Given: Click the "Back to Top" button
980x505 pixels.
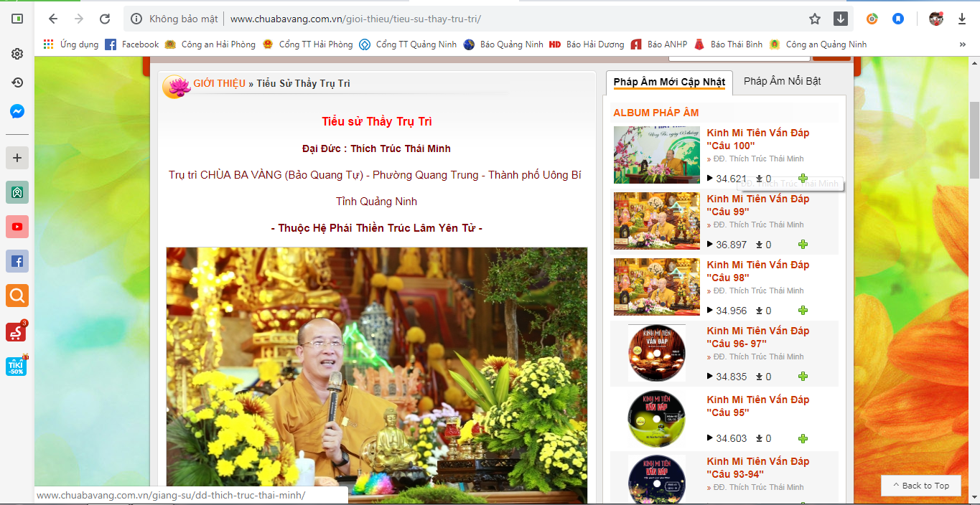Looking at the screenshot, I should click(920, 486).
